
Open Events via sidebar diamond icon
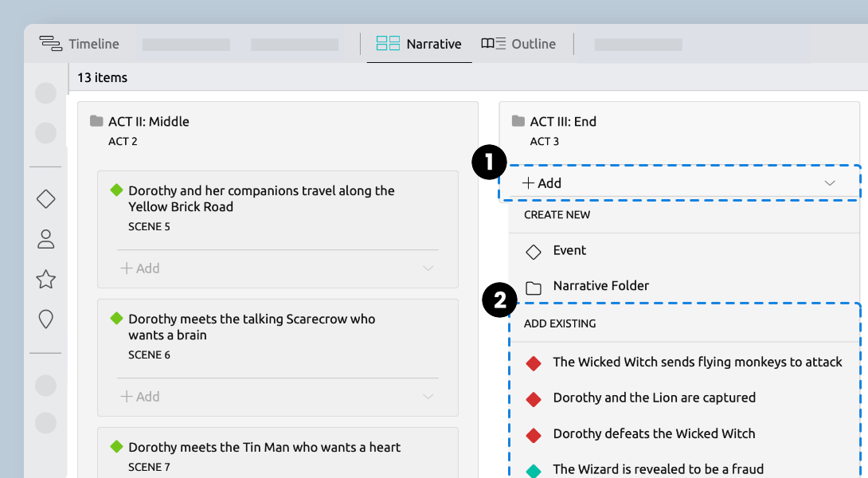46,199
